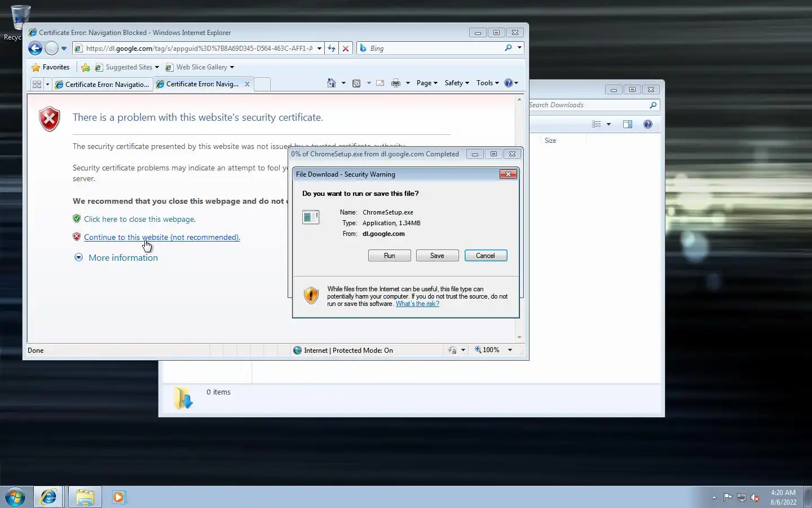Click the IE Forward arrow button
The image size is (812, 508).
tap(51, 49)
